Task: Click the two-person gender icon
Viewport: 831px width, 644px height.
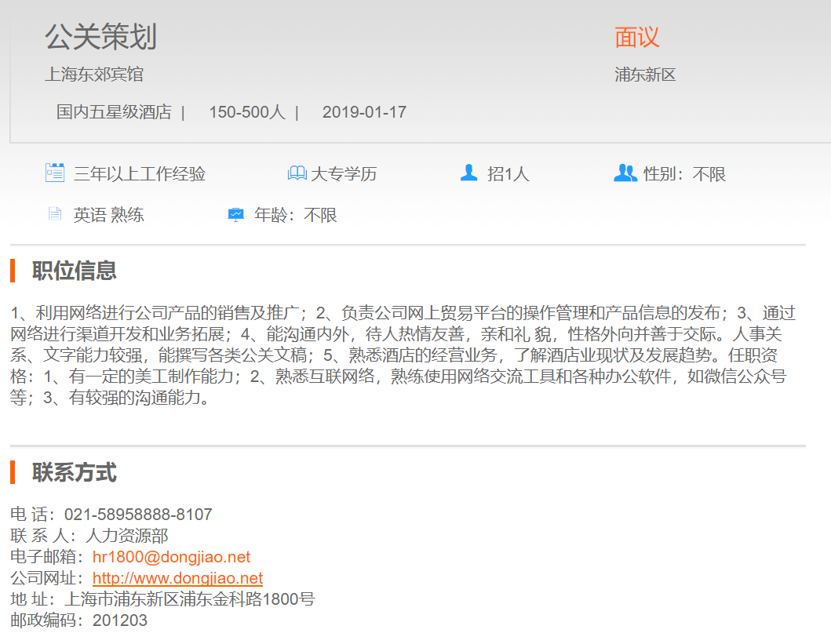Action: pyautogui.click(x=625, y=173)
